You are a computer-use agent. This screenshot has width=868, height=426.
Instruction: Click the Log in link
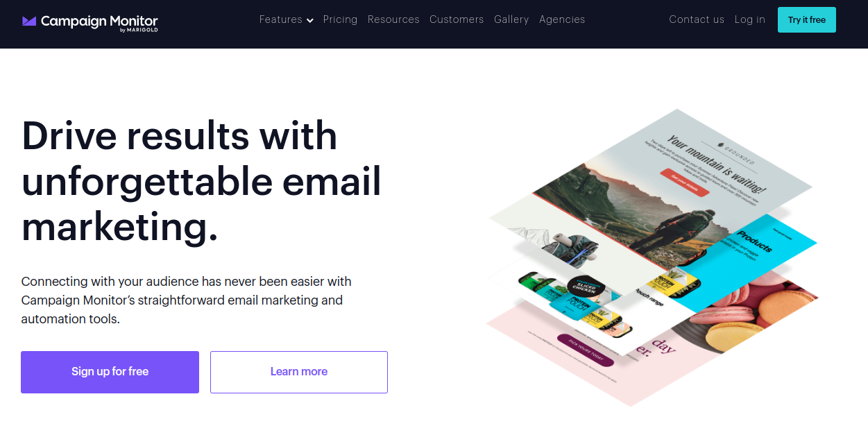[750, 19]
